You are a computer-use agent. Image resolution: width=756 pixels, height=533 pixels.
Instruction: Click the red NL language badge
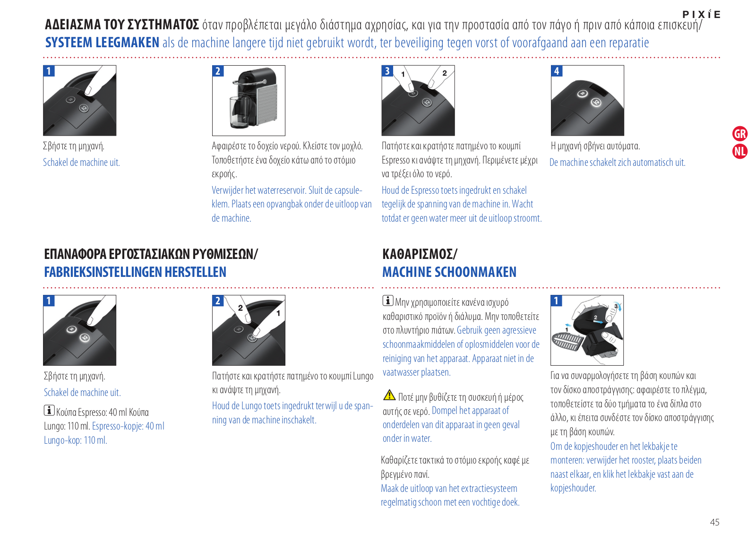click(740, 152)
